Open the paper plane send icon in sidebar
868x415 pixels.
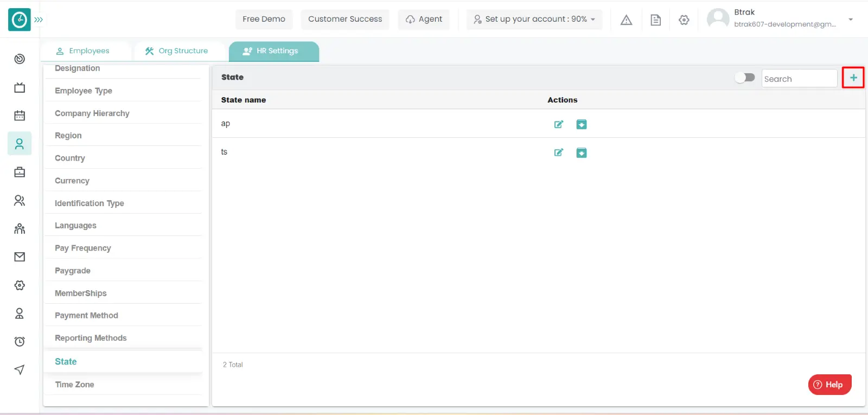[x=20, y=369]
